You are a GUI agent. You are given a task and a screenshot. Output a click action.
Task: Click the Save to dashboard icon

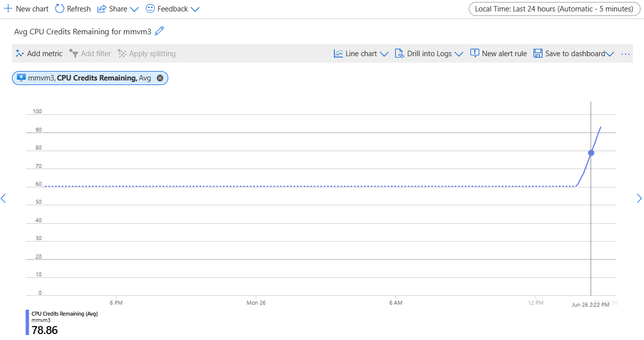[x=538, y=53]
